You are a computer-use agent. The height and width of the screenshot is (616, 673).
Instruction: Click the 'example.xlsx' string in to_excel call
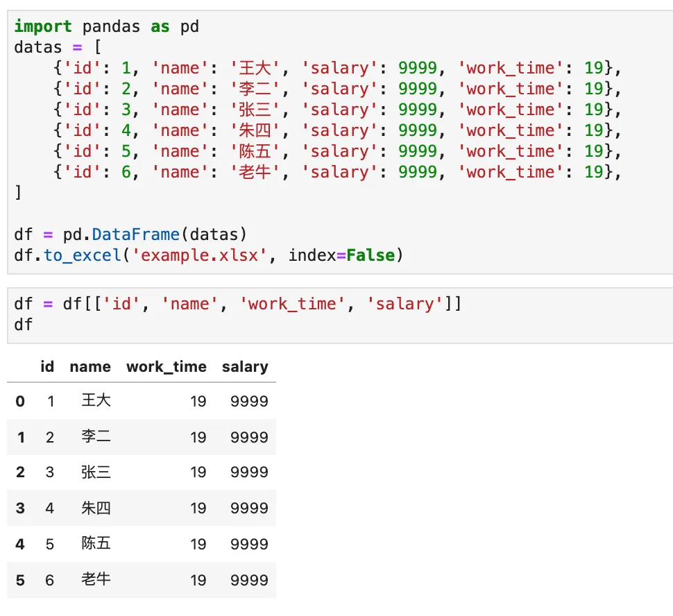pyautogui.click(x=200, y=256)
